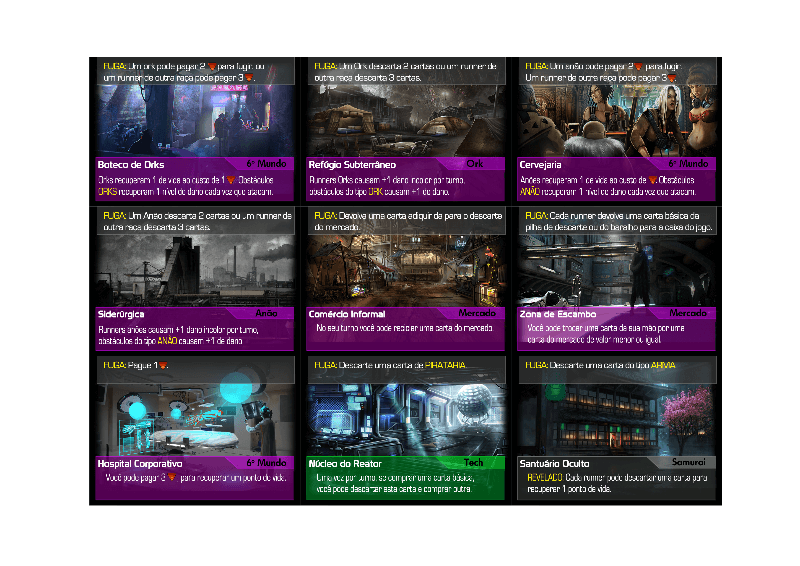Viewport: 800px width, 566px height.
Task: Click the red cost icon after 'Pague 1'
Action: coord(163,365)
